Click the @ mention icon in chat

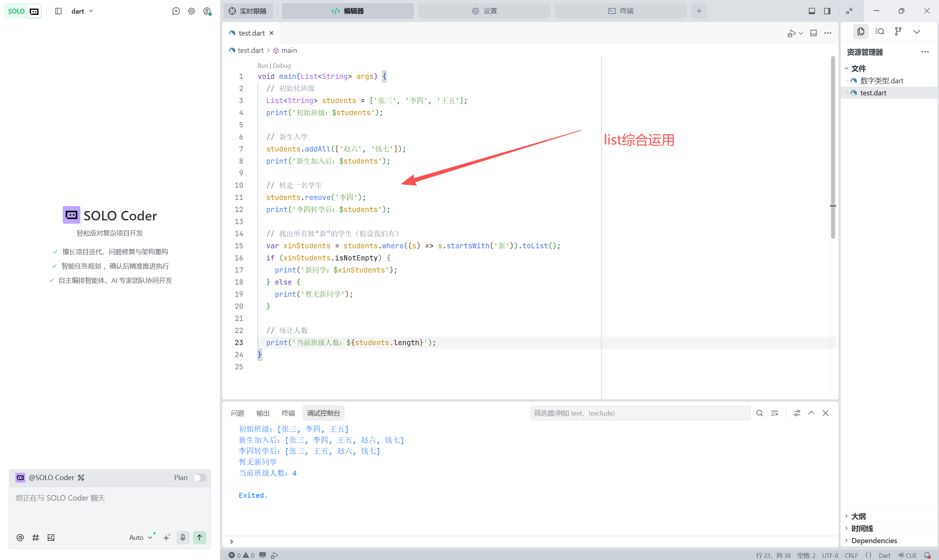coord(20,537)
